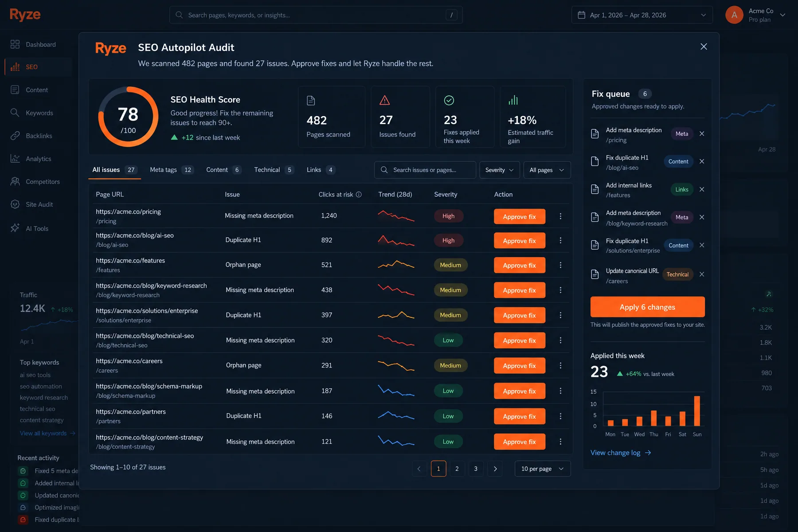Switch to the Technical issues tab
Screen dimensions: 798x532
(x=274, y=170)
